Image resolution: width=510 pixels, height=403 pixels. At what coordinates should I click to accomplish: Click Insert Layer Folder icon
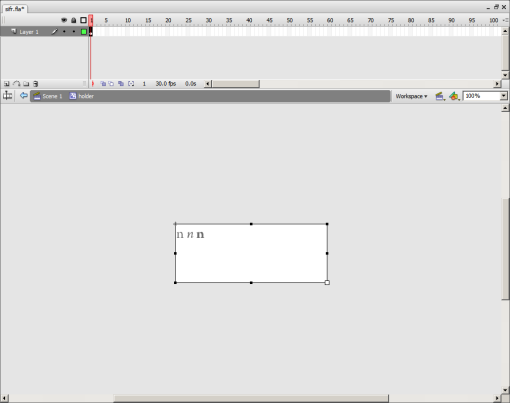click(26, 84)
